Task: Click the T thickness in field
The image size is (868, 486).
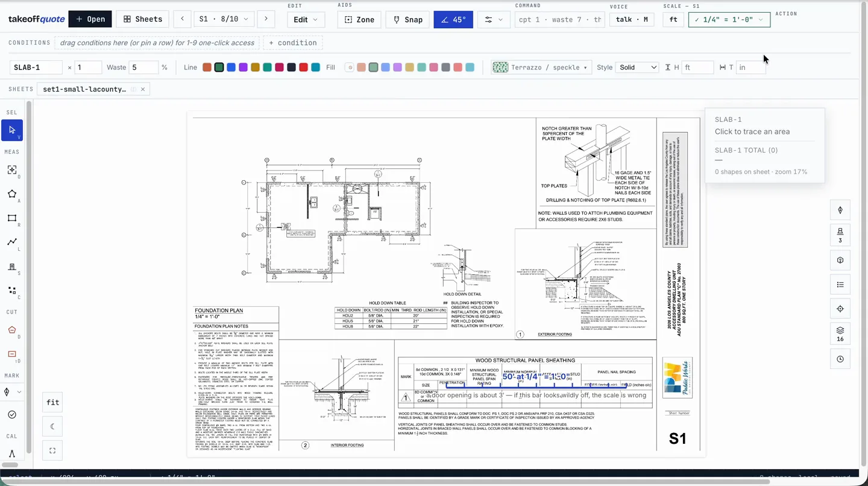Action: coord(751,68)
